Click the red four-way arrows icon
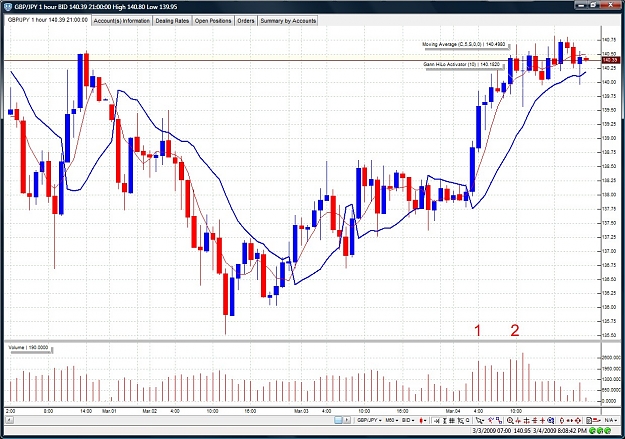 pyautogui.click(x=578, y=420)
